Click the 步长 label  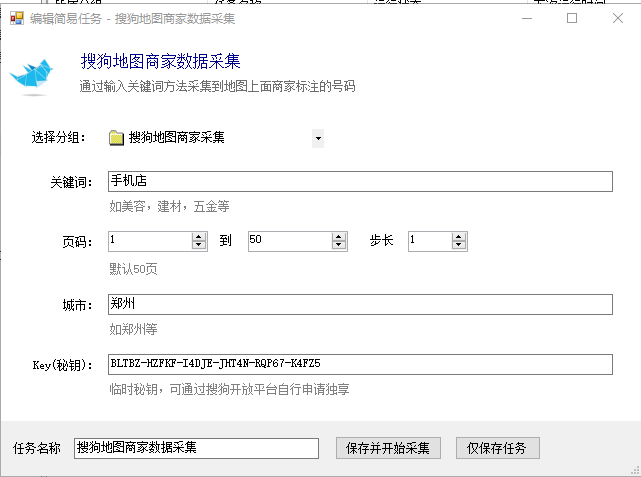pos(381,240)
